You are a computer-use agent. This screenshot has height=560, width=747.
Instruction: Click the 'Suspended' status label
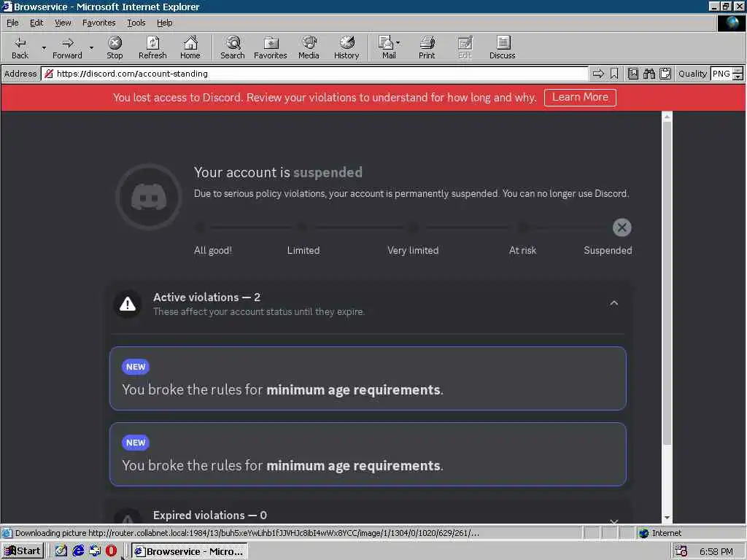click(608, 251)
